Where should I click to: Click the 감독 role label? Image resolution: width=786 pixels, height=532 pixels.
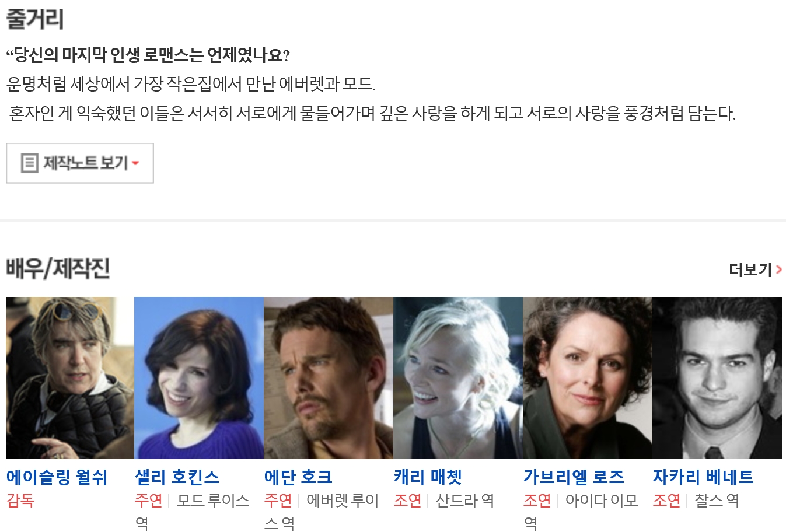point(20,501)
